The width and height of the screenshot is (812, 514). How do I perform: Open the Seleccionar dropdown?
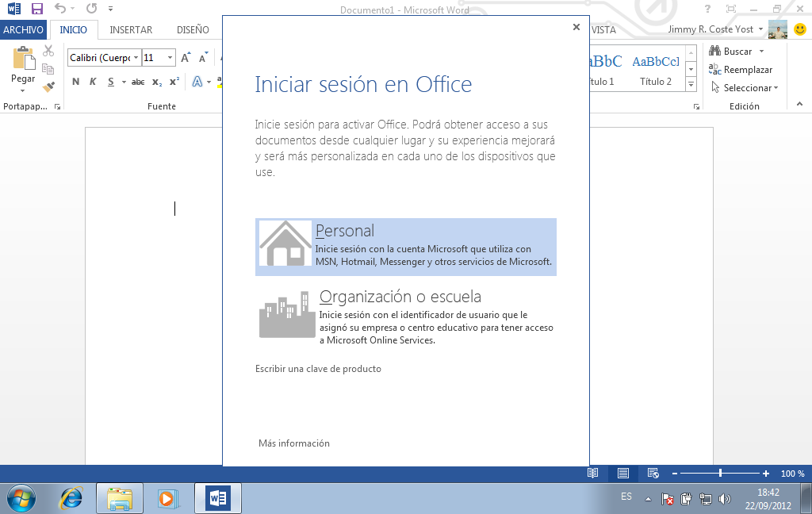coord(744,87)
